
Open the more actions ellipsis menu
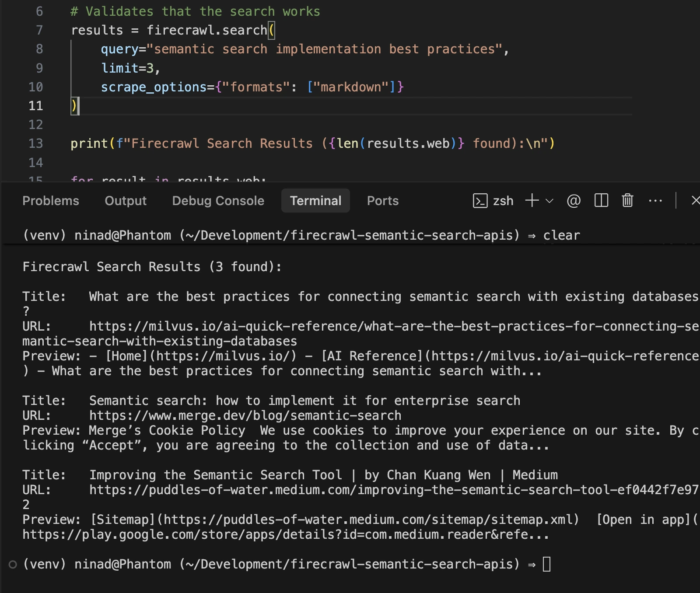tap(655, 201)
